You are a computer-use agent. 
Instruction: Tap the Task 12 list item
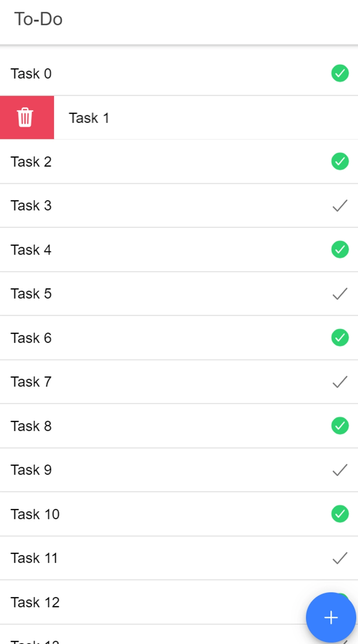tap(35, 602)
